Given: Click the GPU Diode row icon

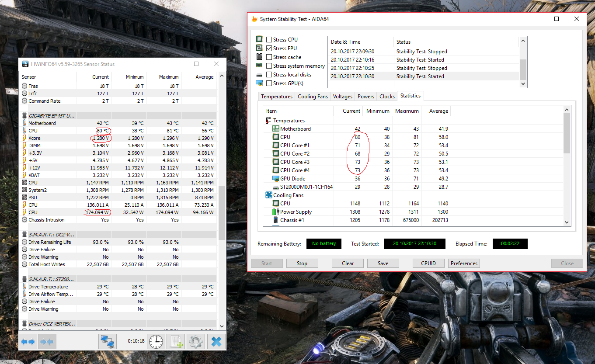Looking at the screenshot, I should point(276,179).
